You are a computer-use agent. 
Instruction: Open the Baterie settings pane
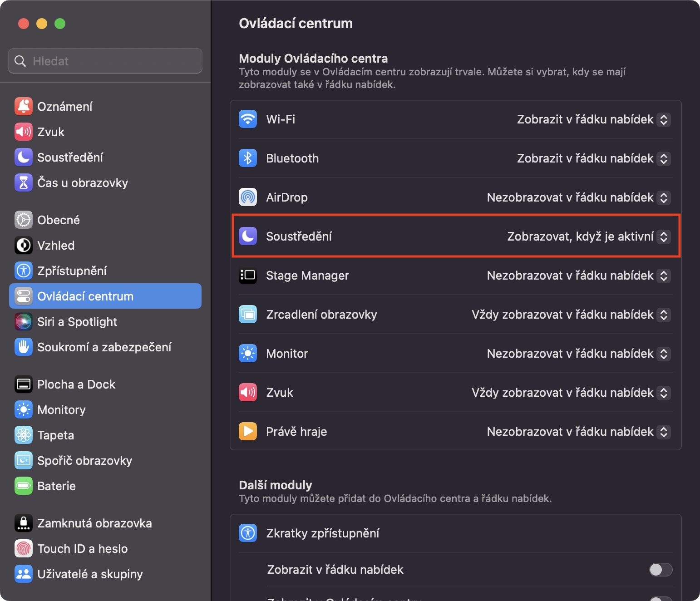[56, 486]
